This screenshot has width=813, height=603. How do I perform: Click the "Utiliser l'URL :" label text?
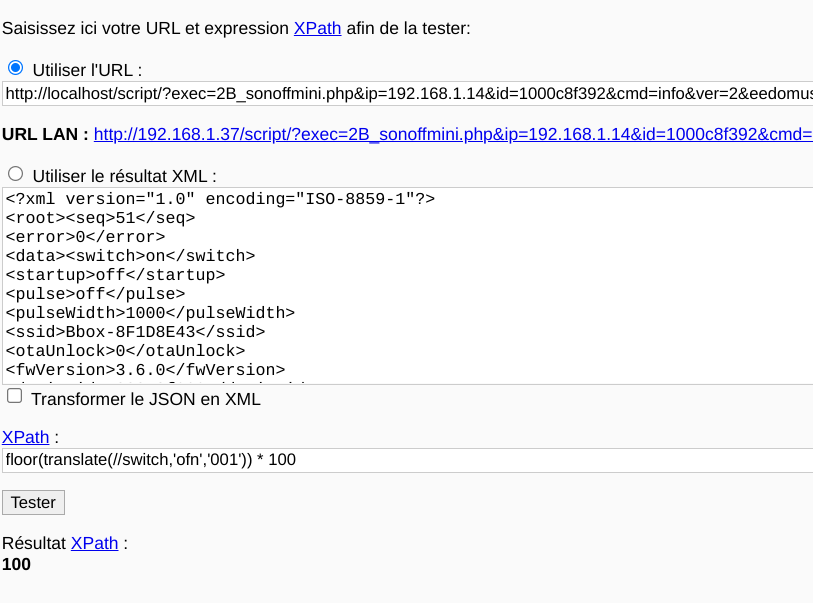point(87,70)
